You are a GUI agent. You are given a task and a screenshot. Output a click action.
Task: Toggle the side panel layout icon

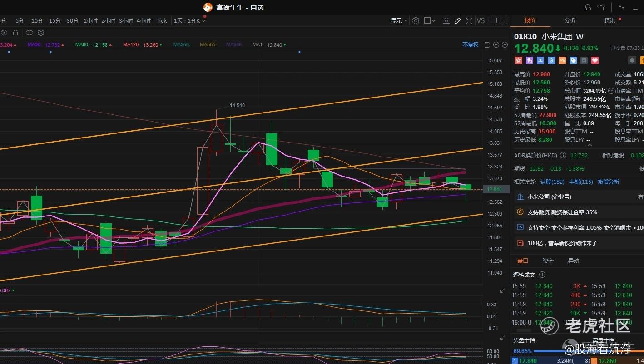pyautogui.click(x=503, y=20)
